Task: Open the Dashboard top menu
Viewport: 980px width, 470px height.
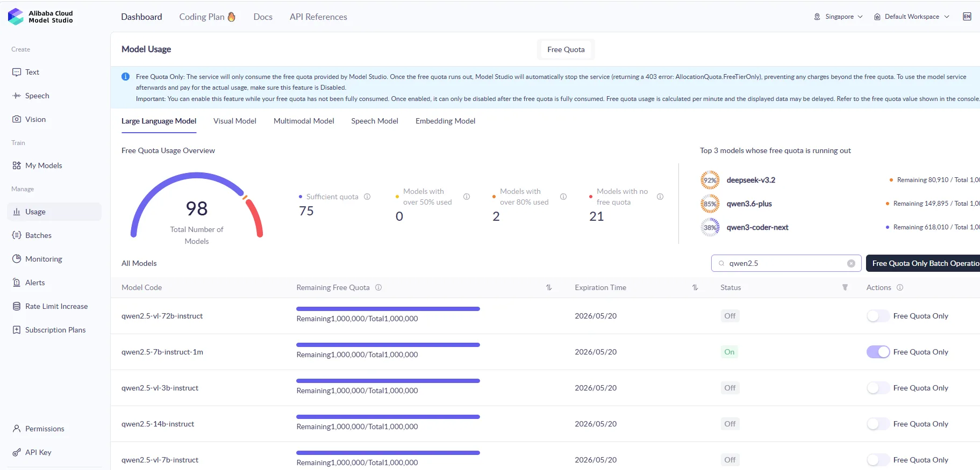Action: click(x=141, y=17)
